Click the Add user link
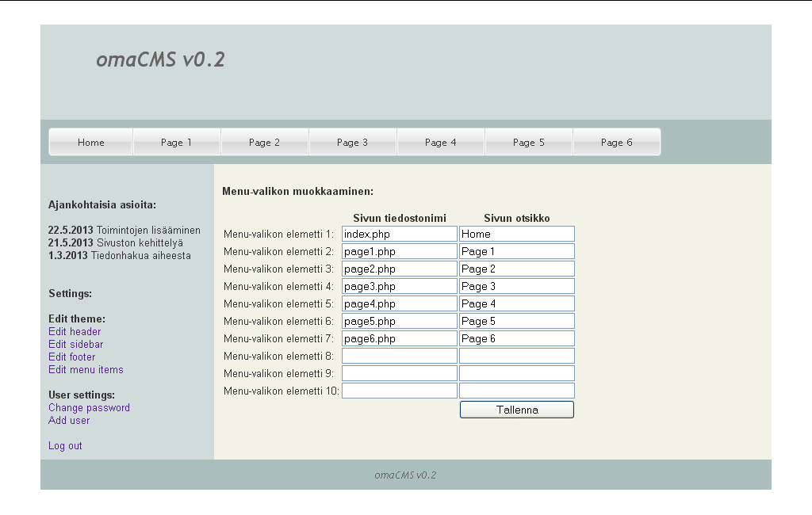The height and width of the screenshot is (515, 812). point(68,420)
